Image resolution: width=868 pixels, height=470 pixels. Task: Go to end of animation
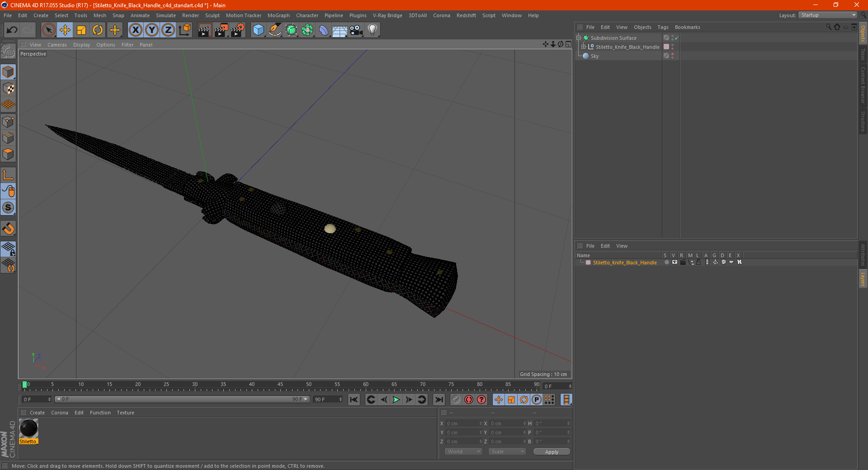click(x=439, y=399)
